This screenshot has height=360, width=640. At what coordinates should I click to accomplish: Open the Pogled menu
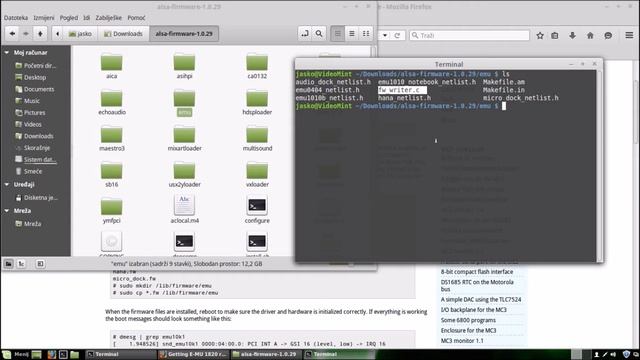coord(69,18)
